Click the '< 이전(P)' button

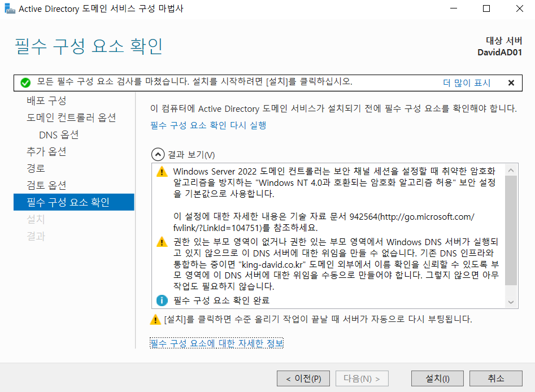pyautogui.click(x=303, y=378)
